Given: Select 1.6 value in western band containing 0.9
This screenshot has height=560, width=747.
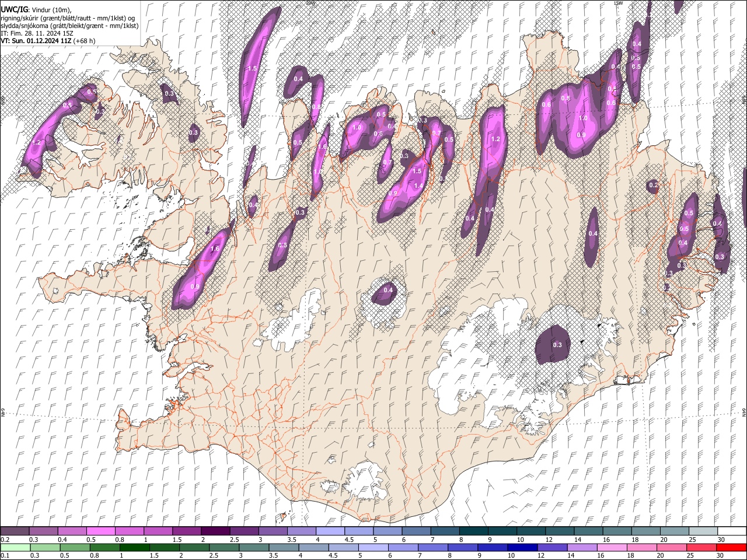Looking at the screenshot, I should point(215,249).
